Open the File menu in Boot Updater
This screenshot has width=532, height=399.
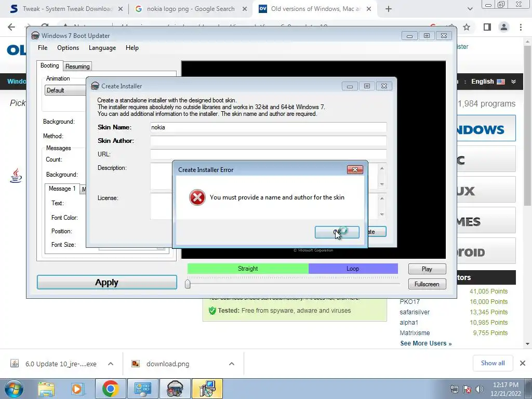click(x=43, y=48)
